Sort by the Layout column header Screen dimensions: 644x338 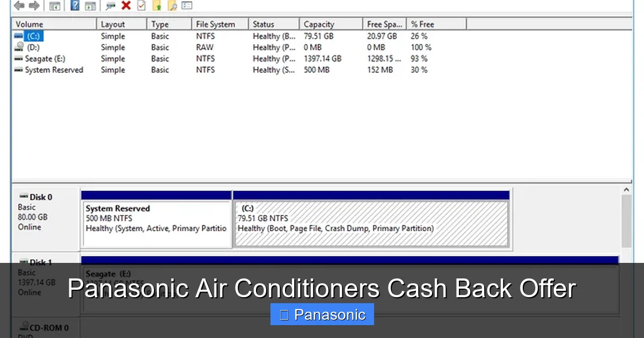point(122,24)
